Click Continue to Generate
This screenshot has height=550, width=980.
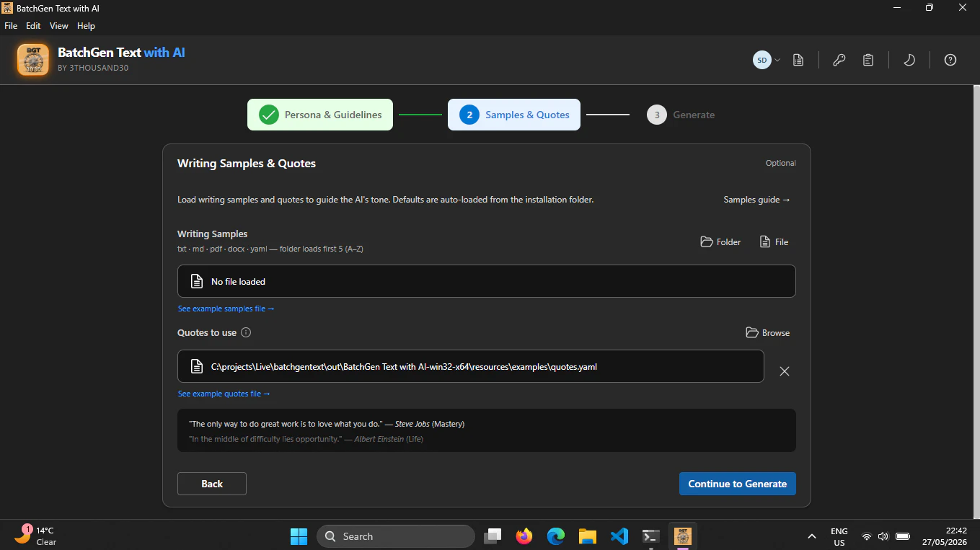click(738, 484)
